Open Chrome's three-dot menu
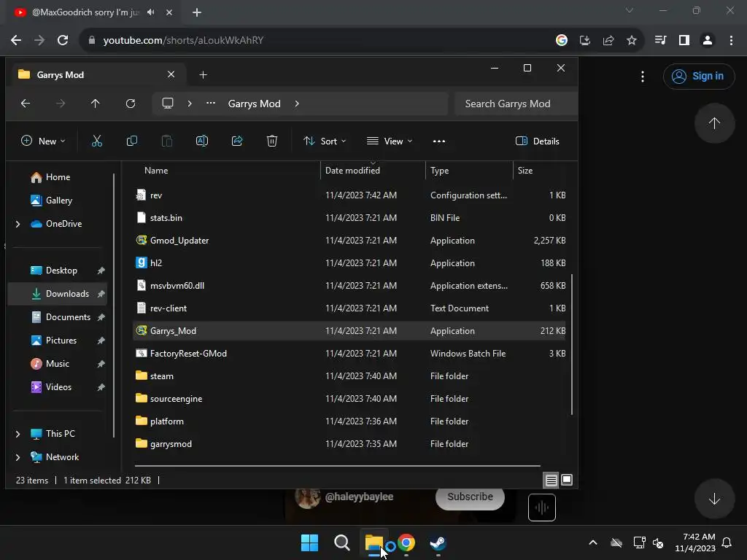The image size is (747, 560). [x=731, y=41]
